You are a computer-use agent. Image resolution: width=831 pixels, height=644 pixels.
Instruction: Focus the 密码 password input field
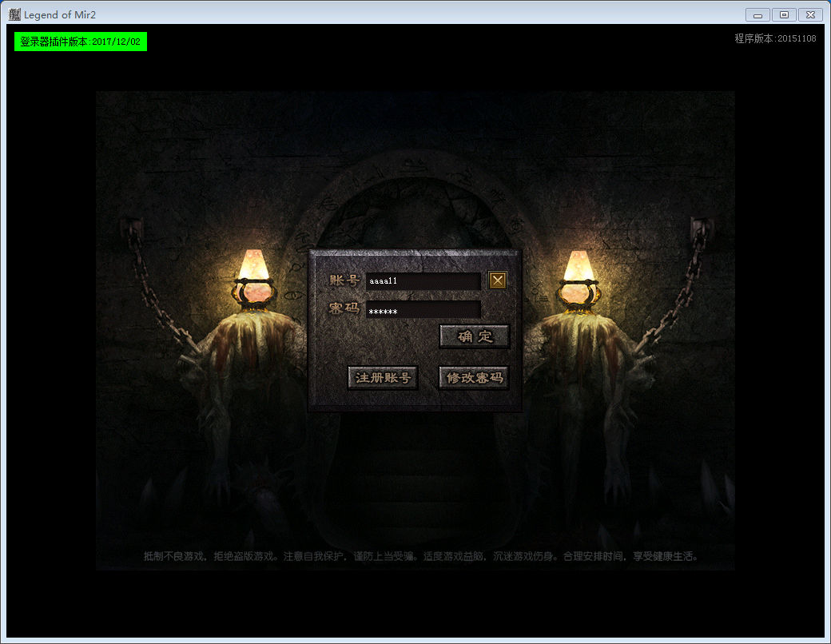click(423, 310)
